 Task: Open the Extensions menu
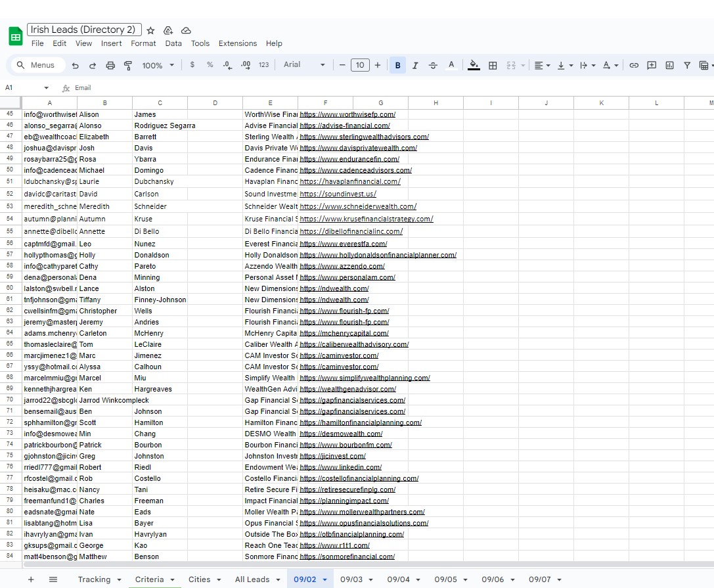[x=238, y=43]
